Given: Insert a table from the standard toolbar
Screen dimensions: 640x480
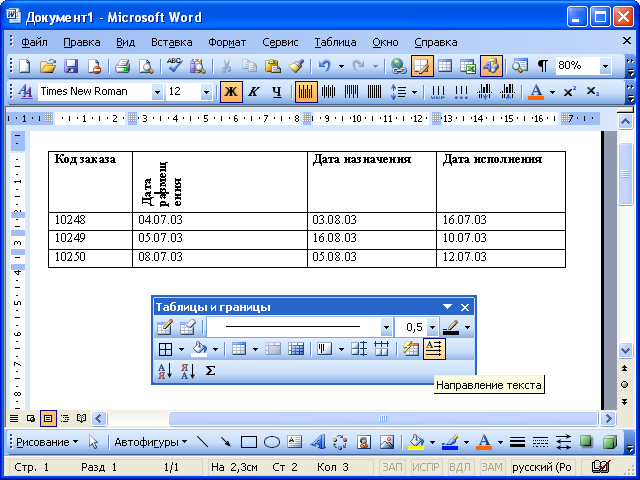Looking at the screenshot, I should [x=445, y=66].
